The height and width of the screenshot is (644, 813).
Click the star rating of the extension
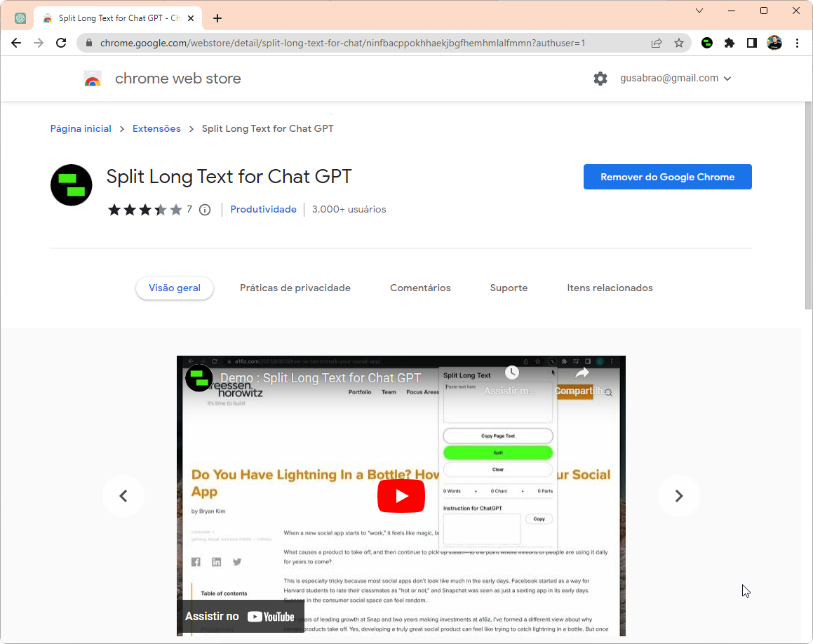(x=145, y=210)
